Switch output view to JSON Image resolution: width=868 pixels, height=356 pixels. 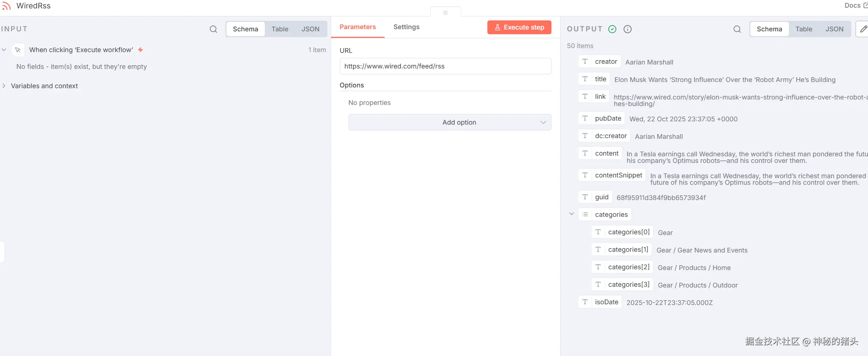tap(834, 29)
